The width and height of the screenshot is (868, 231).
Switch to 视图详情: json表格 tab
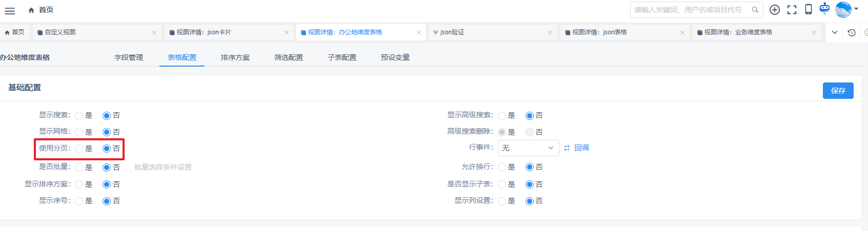click(x=624, y=32)
